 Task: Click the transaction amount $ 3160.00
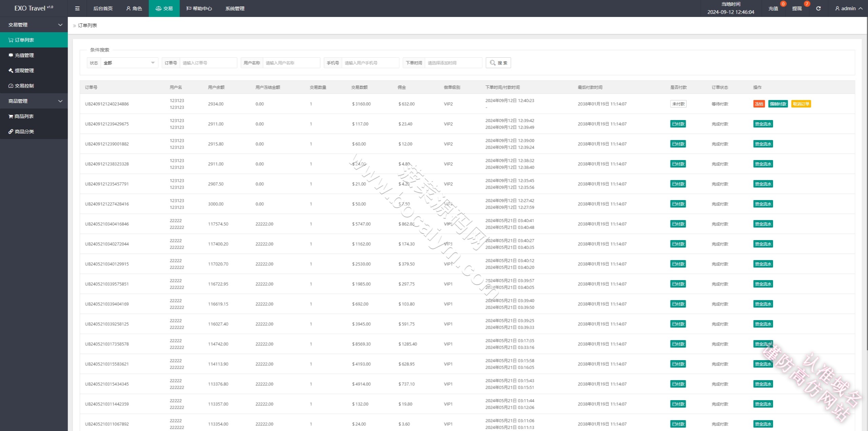361,104
